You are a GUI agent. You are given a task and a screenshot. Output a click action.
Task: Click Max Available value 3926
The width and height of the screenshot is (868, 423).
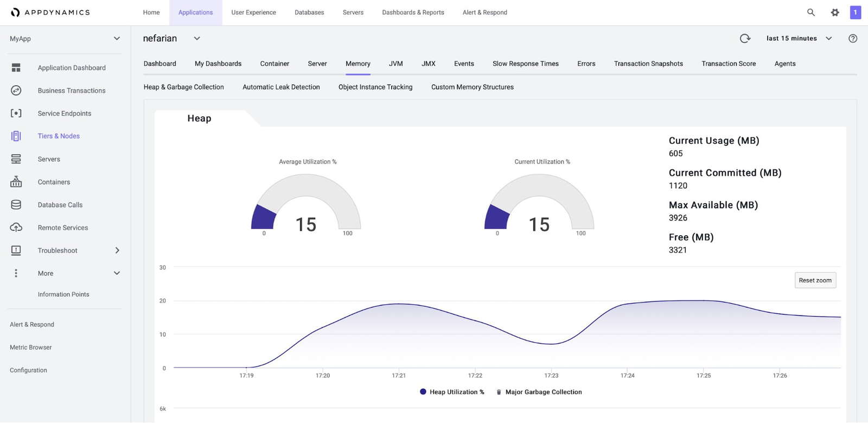[x=678, y=218]
